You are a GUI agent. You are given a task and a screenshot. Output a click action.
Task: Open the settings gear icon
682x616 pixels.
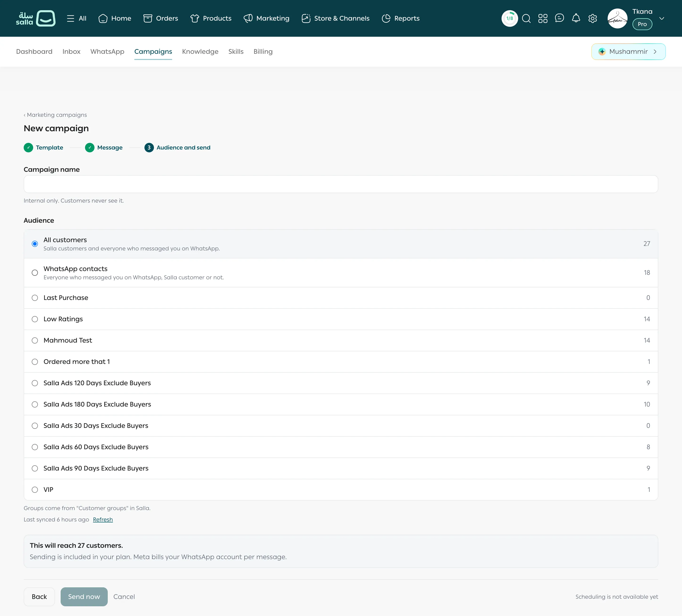(x=592, y=18)
